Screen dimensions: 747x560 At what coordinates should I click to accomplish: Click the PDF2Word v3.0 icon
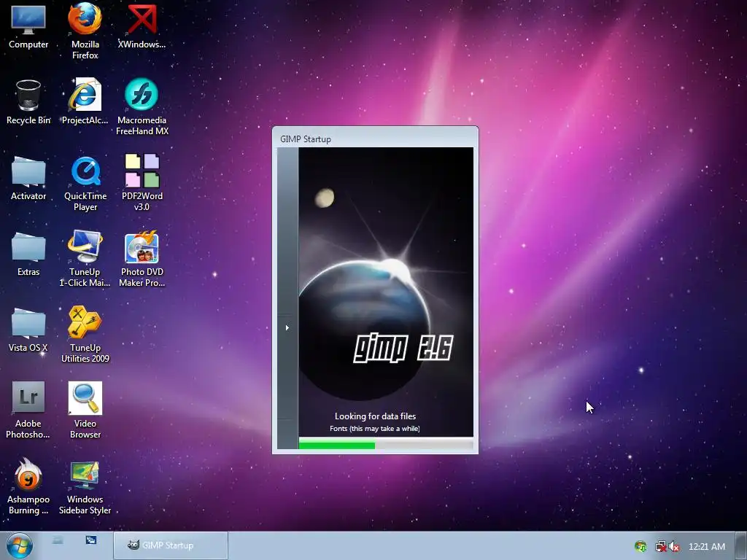[142, 183]
